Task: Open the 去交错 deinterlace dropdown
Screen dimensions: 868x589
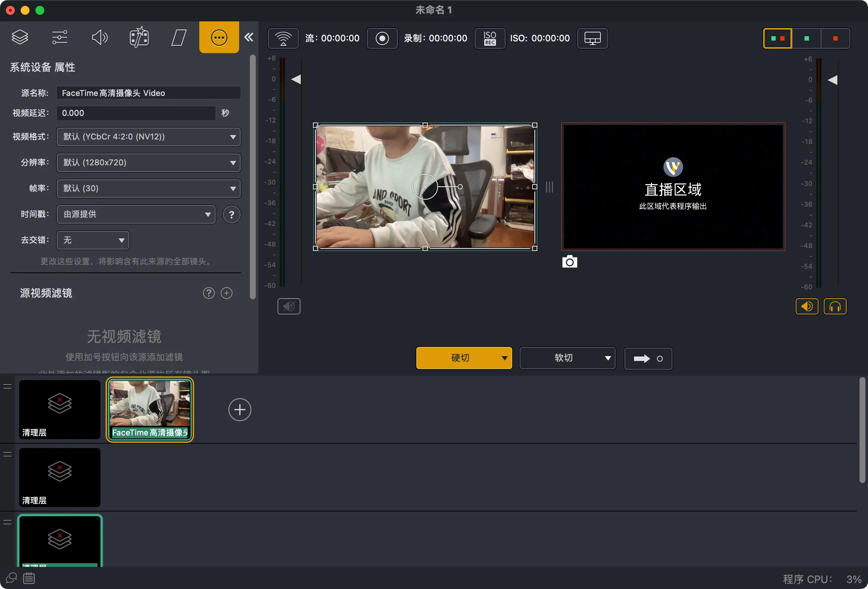Action: (x=93, y=240)
